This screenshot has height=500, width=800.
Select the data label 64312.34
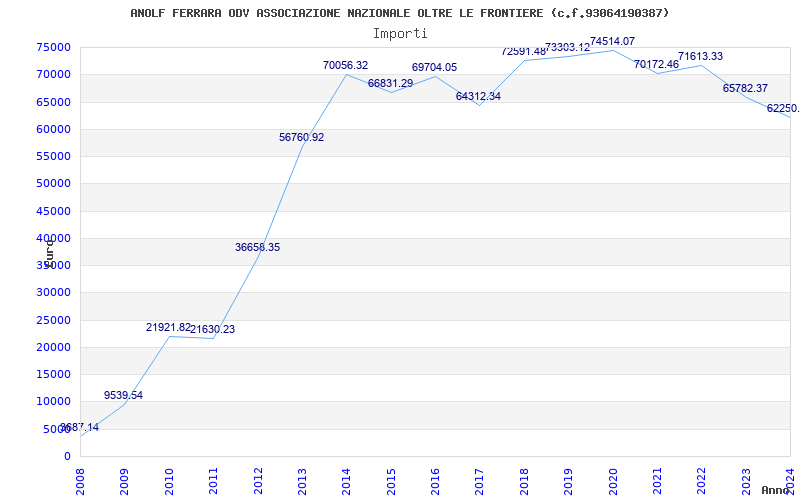[479, 96]
